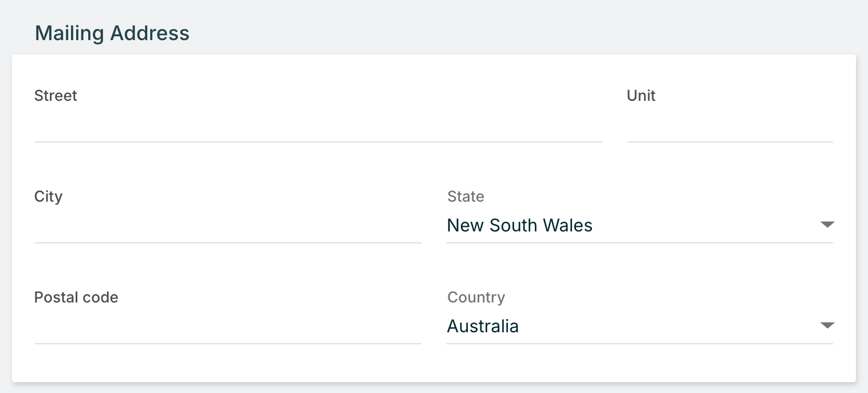
Task: Select the Postal code input
Action: pyautogui.click(x=227, y=328)
